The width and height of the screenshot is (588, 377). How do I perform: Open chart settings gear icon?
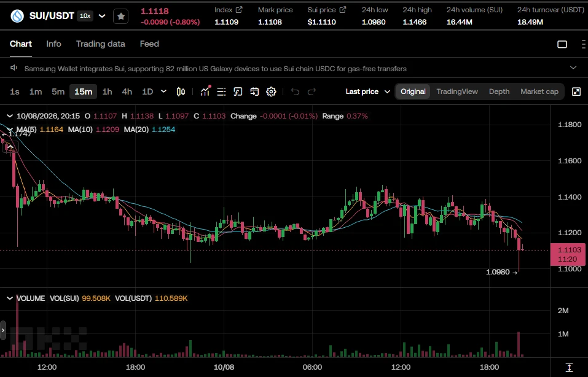click(x=271, y=91)
